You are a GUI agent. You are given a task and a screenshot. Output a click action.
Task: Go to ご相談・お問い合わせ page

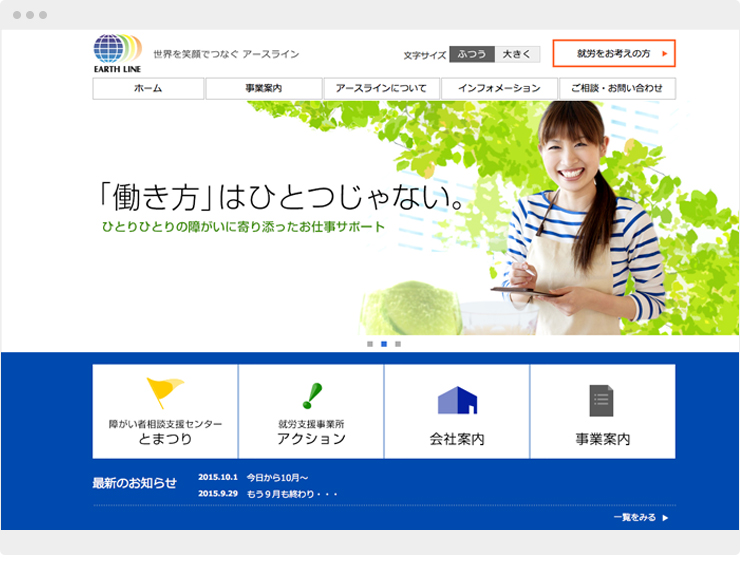616,89
